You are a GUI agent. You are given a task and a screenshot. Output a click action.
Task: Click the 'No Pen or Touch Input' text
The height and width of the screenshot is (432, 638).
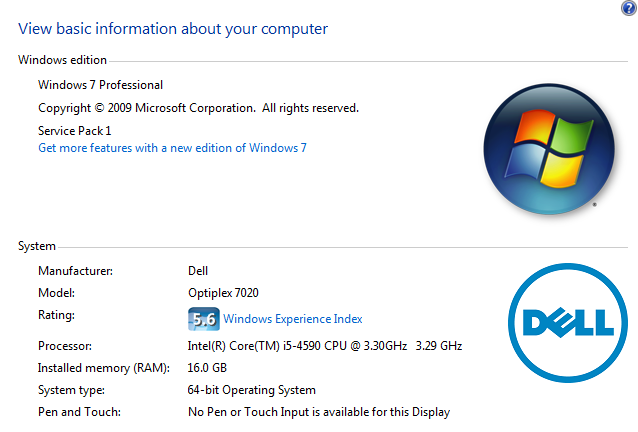[318, 412]
